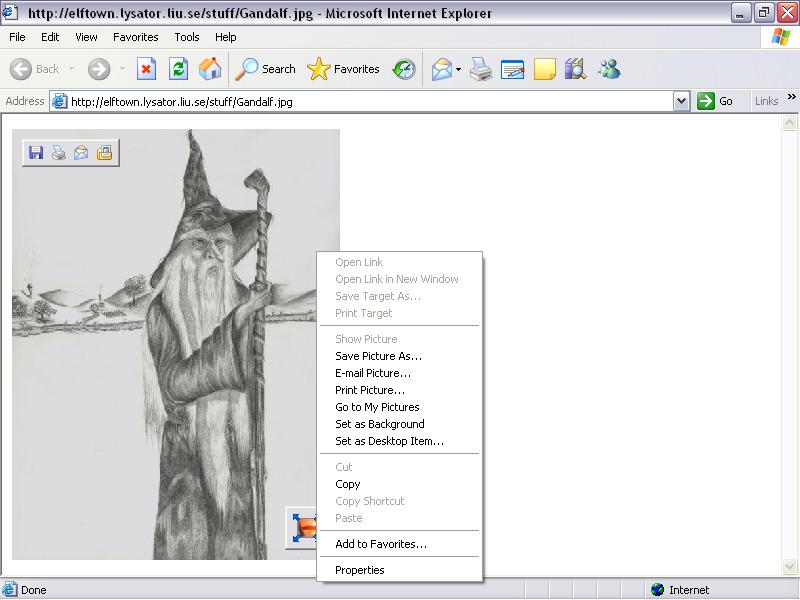The height and width of the screenshot is (600, 800).
Task: Stop page loading with the red X icon
Action: tap(146, 69)
